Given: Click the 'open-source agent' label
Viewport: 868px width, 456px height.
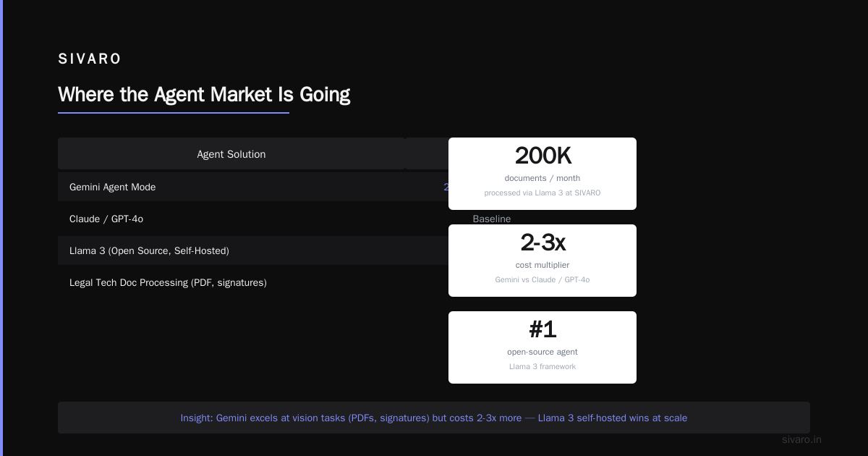Looking at the screenshot, I should 542,352.
